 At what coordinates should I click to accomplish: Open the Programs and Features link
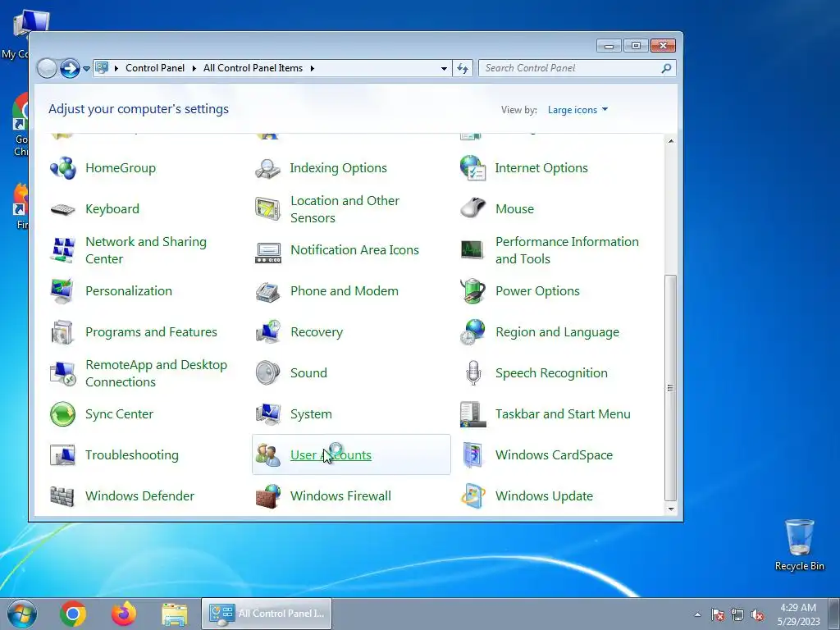point(151,332)
